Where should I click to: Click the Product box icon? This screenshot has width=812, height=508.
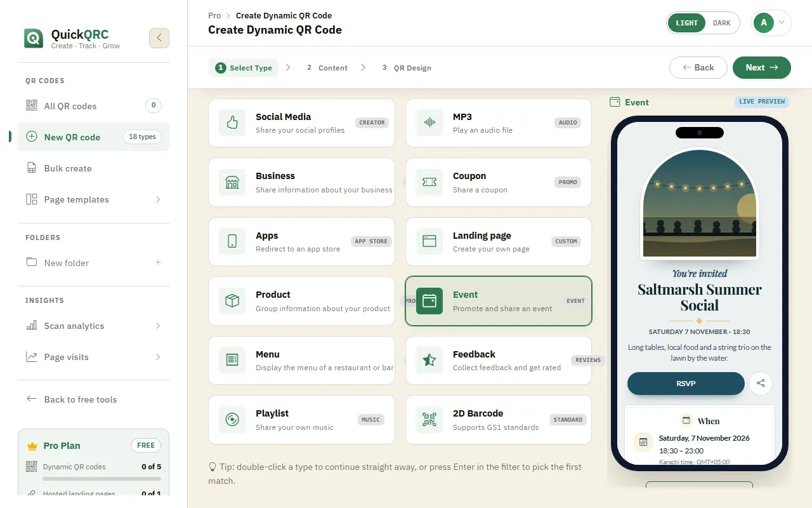[x=232, y=301]
